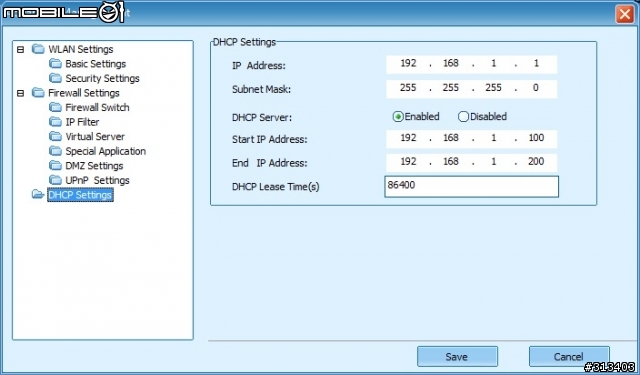
Task: Collapse the Firewall Settings tree node
Action: click(x=20, y=93)
